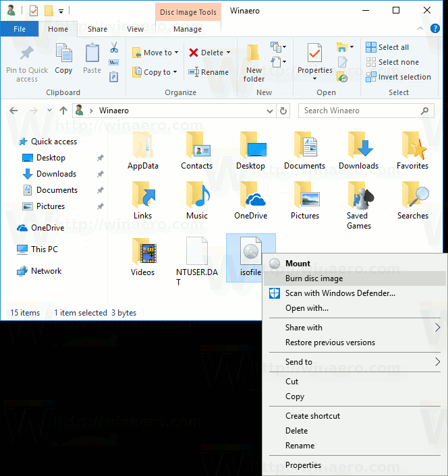Click Pin to Quick access
The image size is (448, 476).
coord(27,64)
